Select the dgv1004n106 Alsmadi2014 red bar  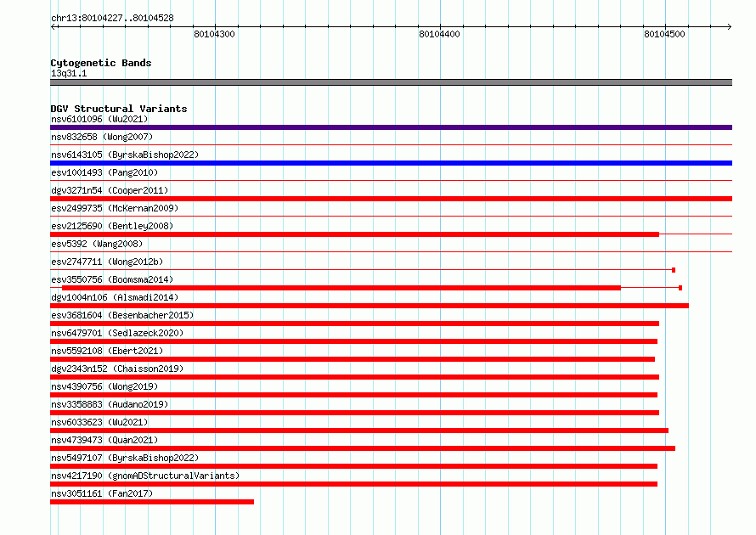(370, 306)
